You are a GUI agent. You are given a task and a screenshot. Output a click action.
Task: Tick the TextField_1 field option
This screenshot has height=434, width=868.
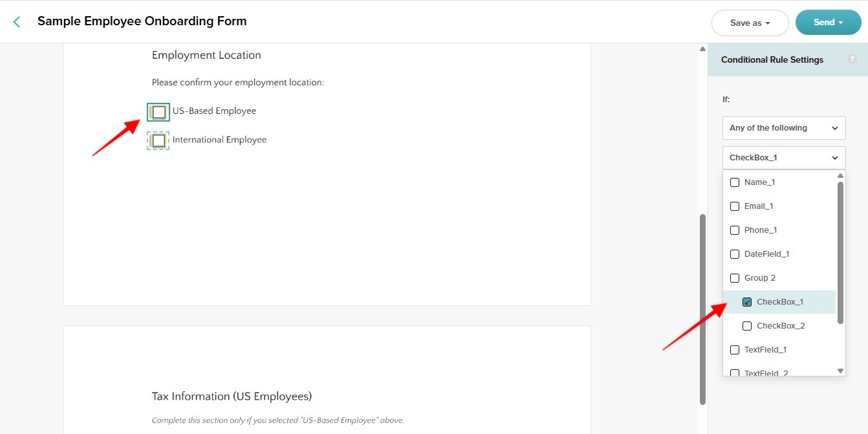pyautogui.click(x=735, y=350)
